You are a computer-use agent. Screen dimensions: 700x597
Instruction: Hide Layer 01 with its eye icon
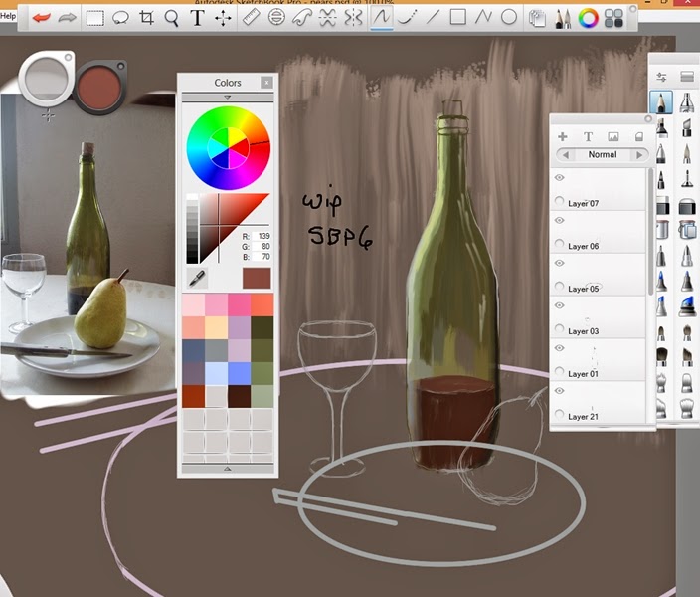560,348
